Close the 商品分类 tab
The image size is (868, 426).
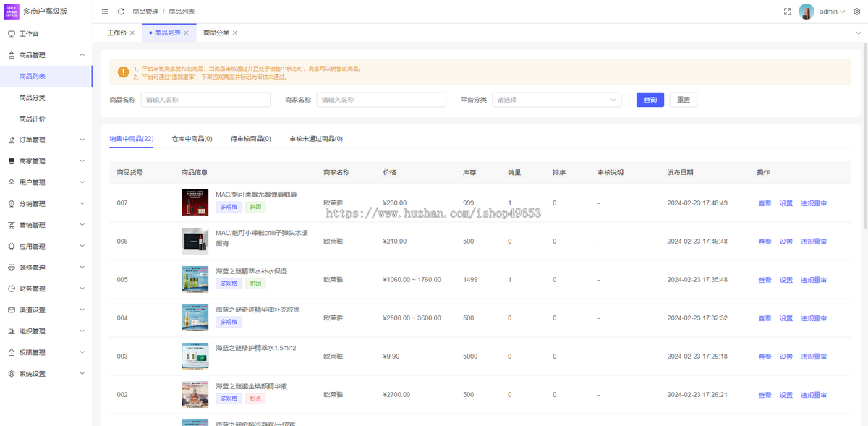pos(234,33)
